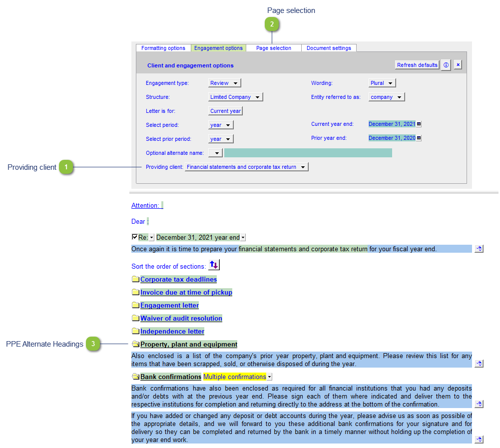Screen dimensions: 500x448
Task: Open the Entity referred to as dropdown
Action: 387,97
